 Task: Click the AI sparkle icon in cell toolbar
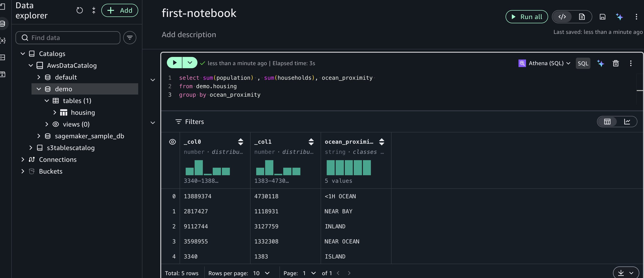601,63
